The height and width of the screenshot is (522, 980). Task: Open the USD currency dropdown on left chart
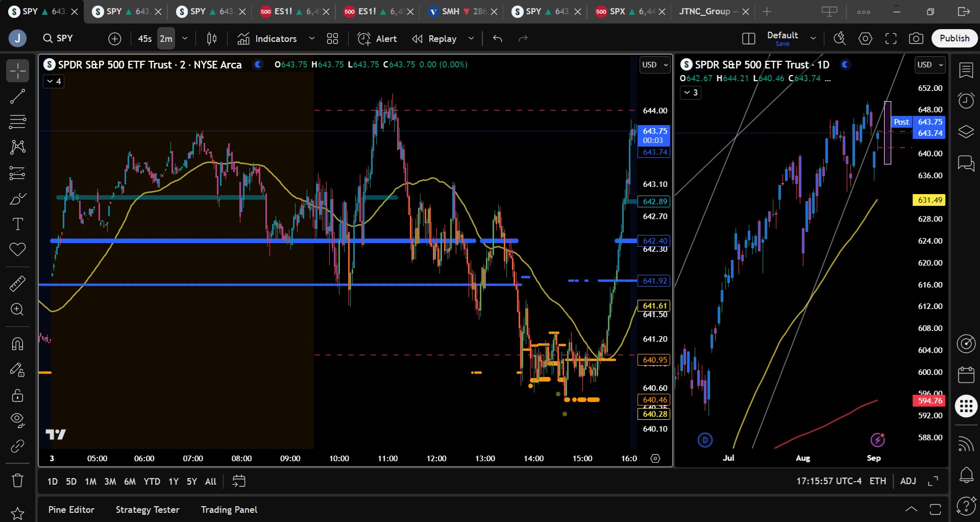655,65
